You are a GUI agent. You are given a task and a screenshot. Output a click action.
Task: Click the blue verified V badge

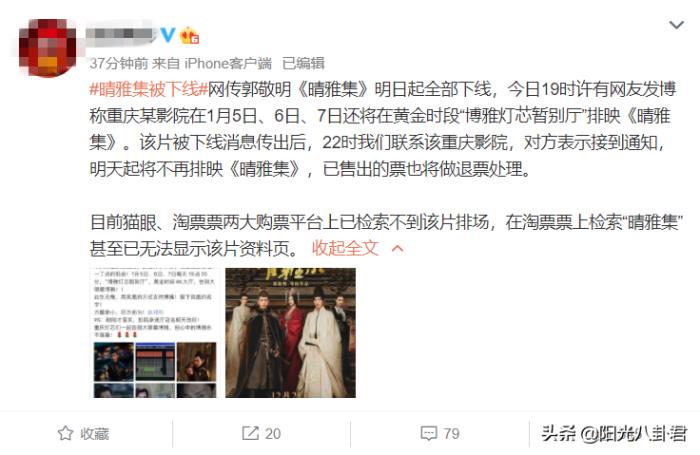(167, 34)
